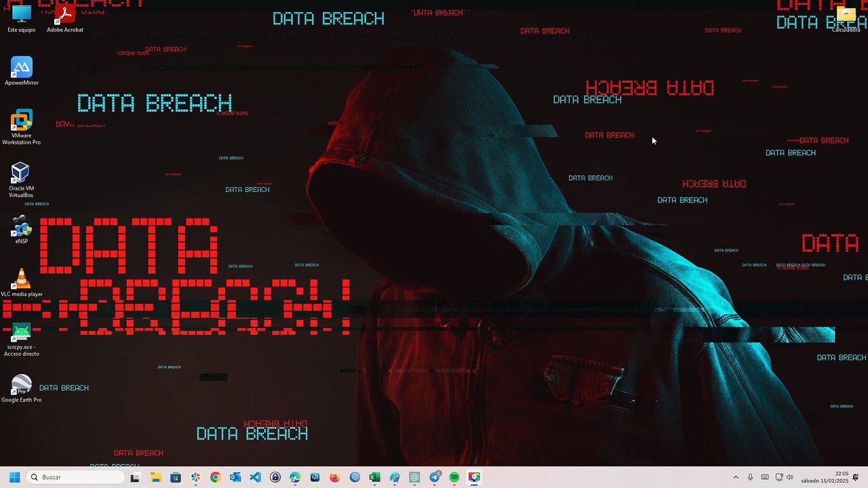The width and height of the screenshot is (868, 488).
Task: Open the Windows Start menu
Action: click(x=14, y=477)
